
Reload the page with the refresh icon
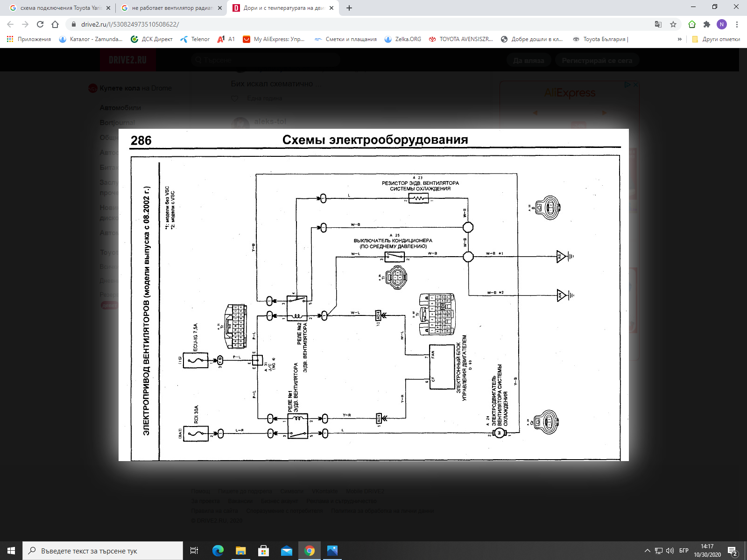point(40,24)
